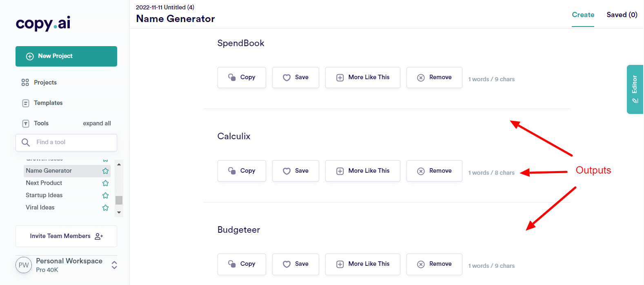Toggle the Startup Ideas favorite star
Screen dimensions: 644x285
106,195
